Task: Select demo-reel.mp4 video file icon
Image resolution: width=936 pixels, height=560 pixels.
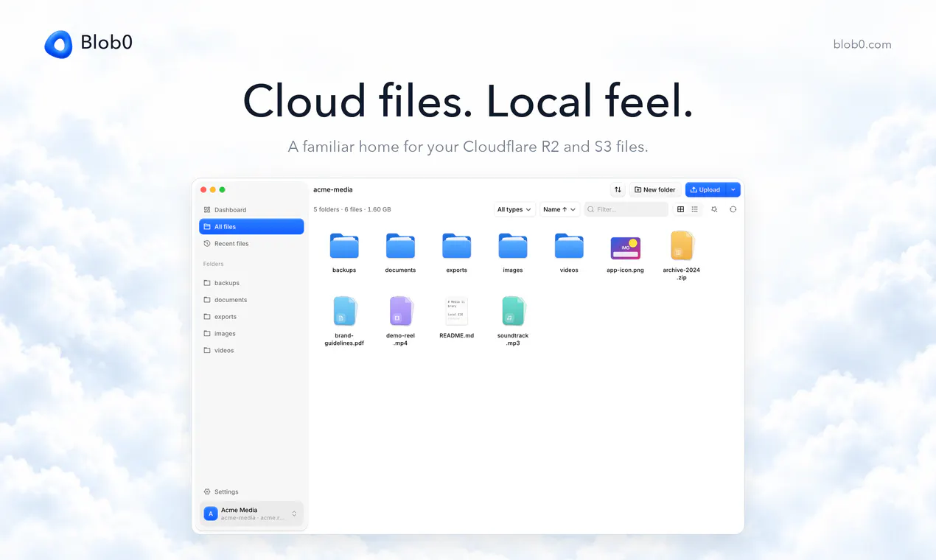Action: pyautogui.click(x=400, y=311)
